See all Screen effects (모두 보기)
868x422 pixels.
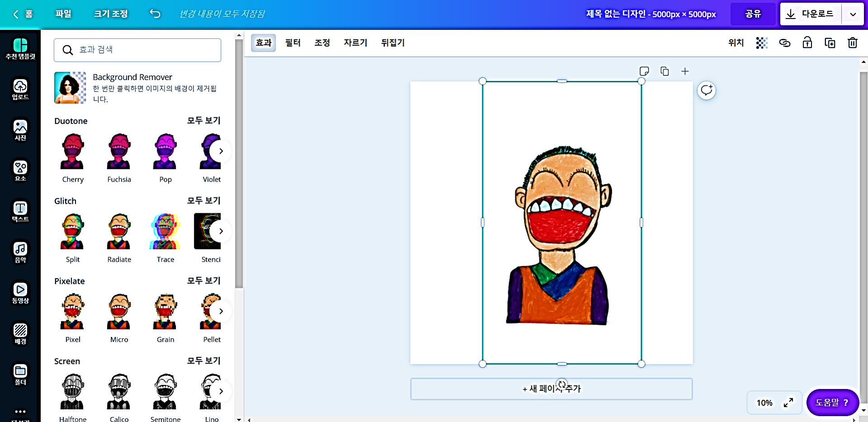tap(204, 361)
